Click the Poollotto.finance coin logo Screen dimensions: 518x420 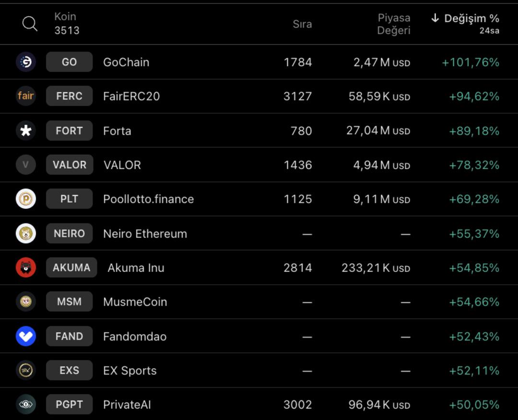[26, 199]
